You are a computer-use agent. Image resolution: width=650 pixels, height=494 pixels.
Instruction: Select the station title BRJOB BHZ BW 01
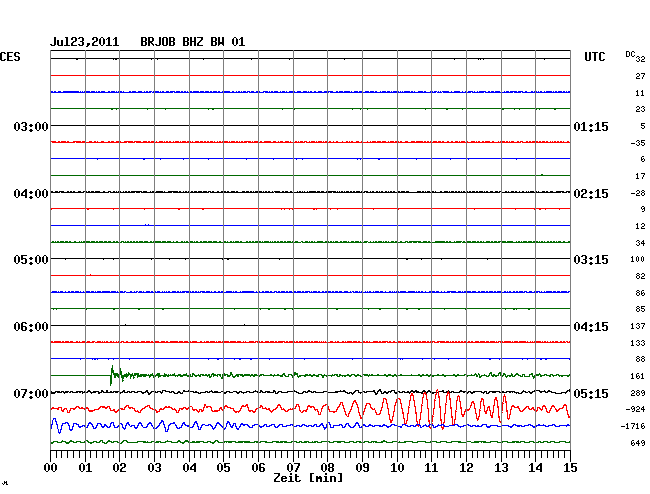pos(193,42)
